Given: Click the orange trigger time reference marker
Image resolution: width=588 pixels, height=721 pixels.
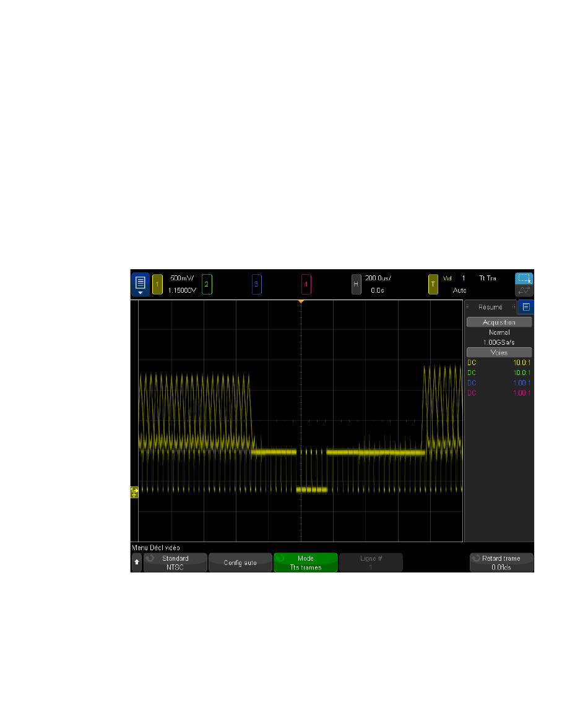Looking at the screenshot, I should click(x=301, y=301).
